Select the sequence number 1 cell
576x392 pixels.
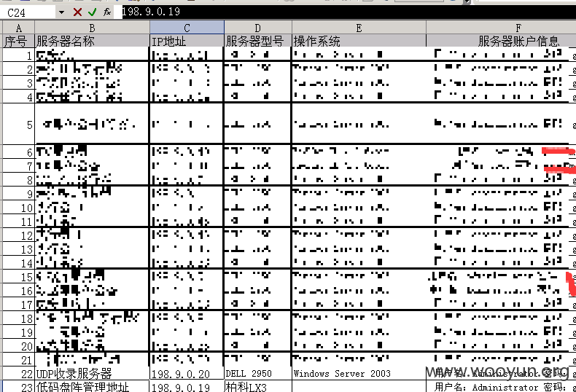[19, 55]
